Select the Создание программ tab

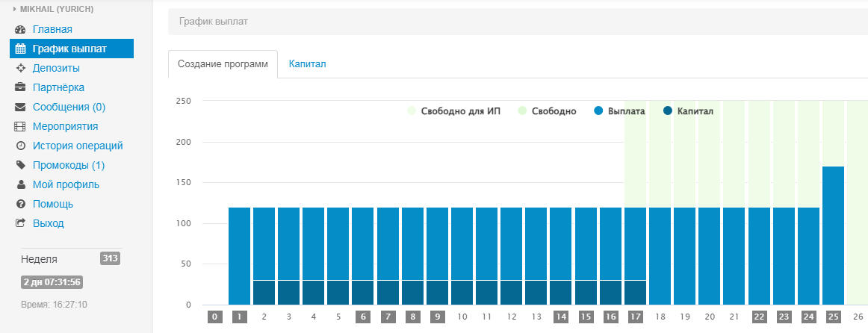coord(223,64)
